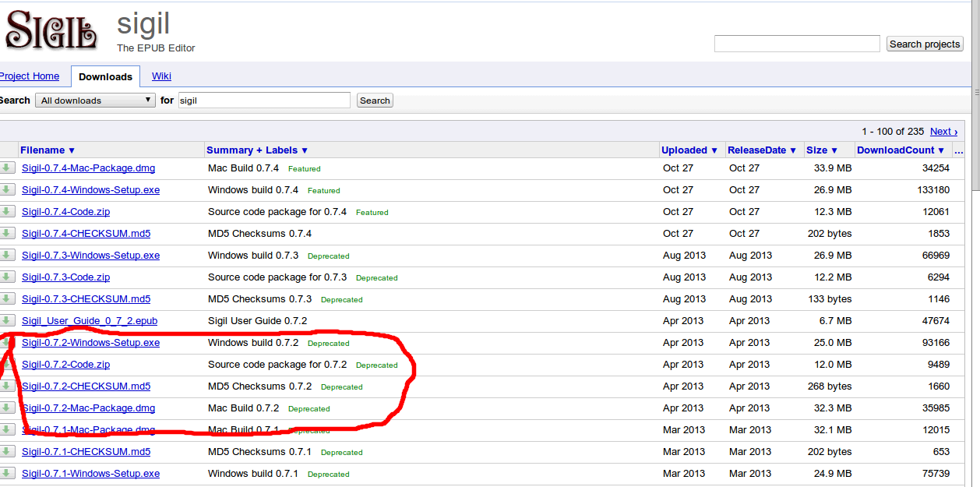Viewport: 980px width, 487px height.
Task: Click download arrow icon for Sigil-0.7.4-Code.zip
Action: click(8, 211)
